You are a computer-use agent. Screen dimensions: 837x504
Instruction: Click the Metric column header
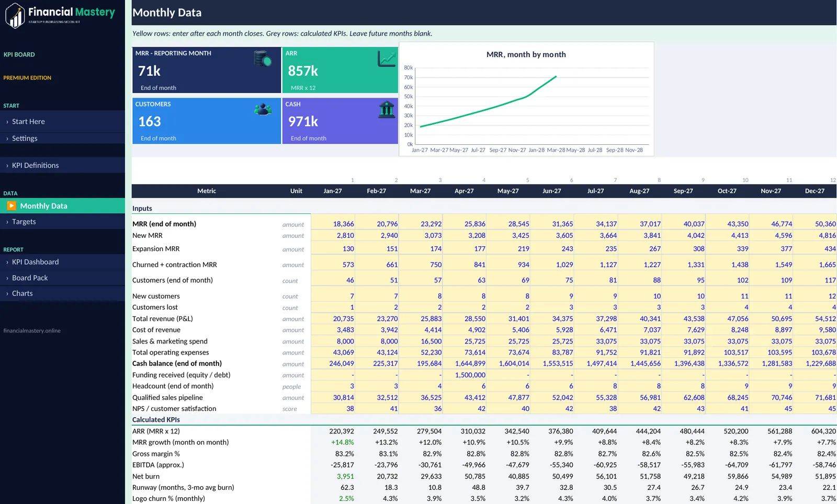click(207, 191)
